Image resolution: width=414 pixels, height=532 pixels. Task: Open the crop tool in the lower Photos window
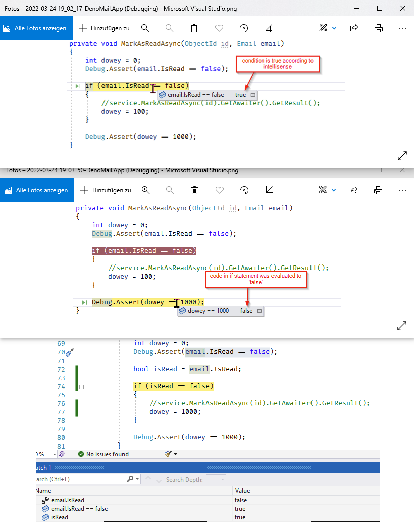[269, 190]
